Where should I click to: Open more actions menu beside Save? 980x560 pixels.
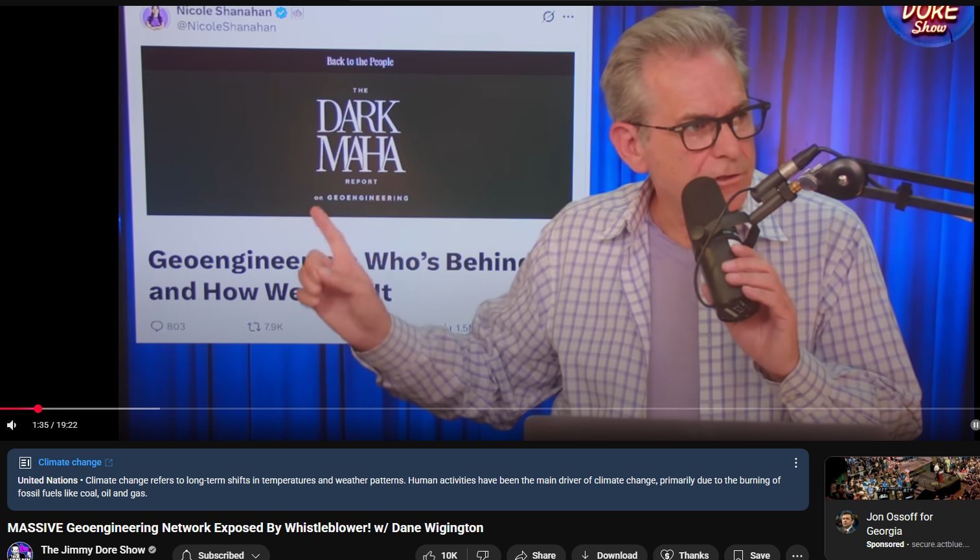coord(797,555)
